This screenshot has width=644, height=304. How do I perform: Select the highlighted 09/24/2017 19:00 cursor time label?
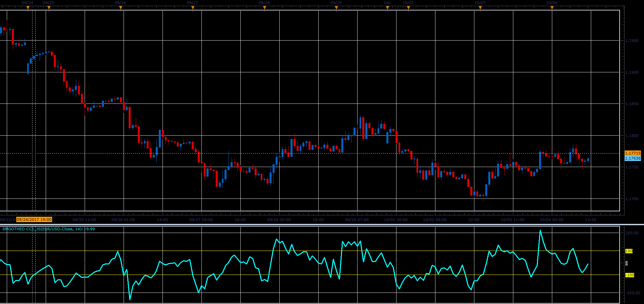34,219
